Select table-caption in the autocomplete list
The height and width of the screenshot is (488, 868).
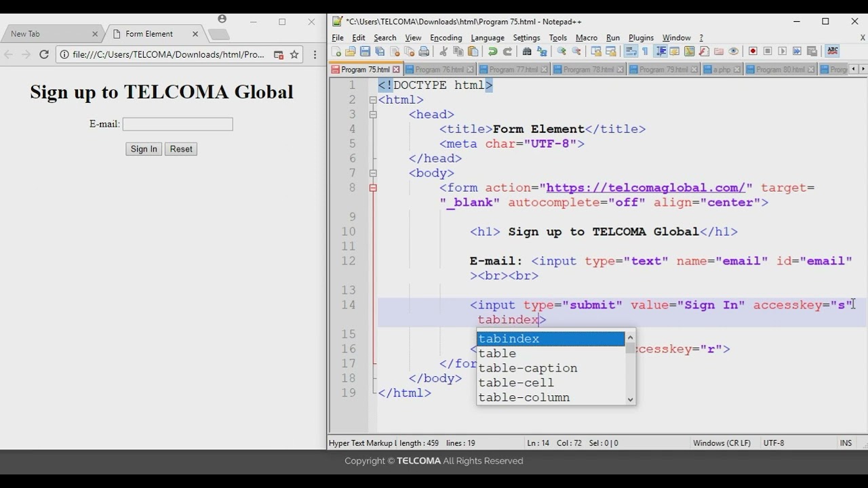pyautogui.click(x=551, y=368)
